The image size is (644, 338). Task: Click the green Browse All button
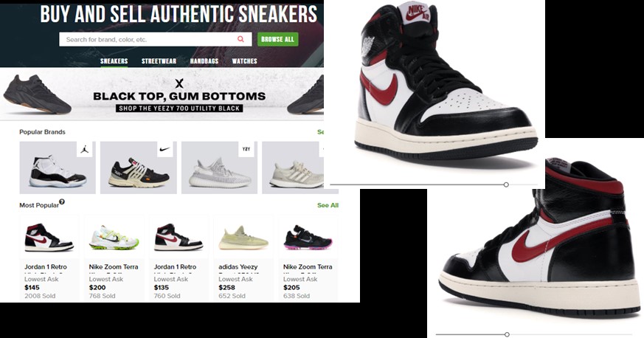coord(277,39)
